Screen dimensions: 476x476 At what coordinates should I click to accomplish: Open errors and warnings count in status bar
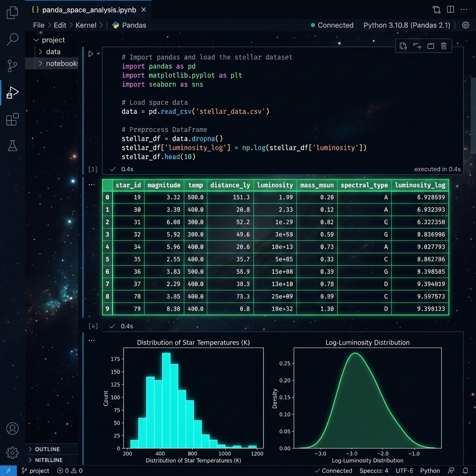(x=70, y=470)
